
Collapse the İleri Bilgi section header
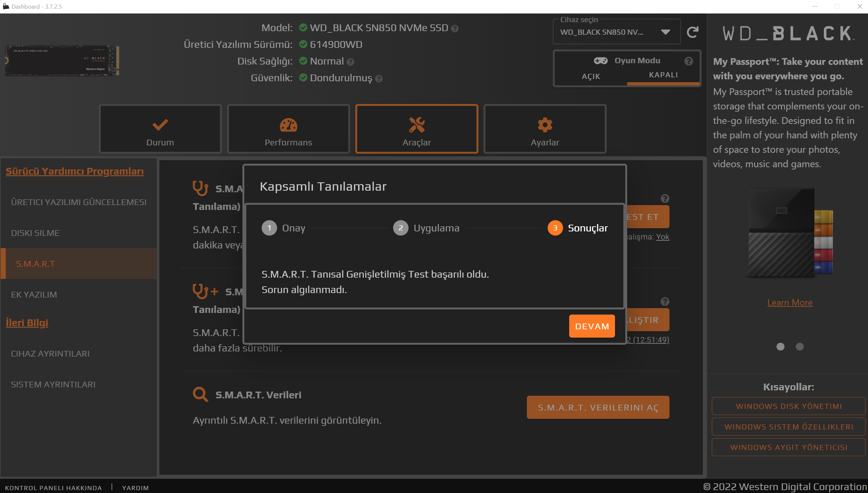coord(27,323)
